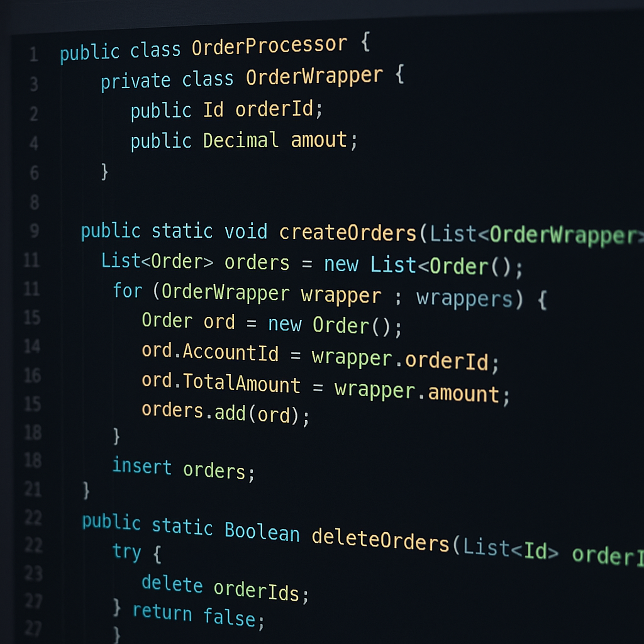644x644 pixels.
Task: Click line number 21 in the gutter
Action: click(33, 489)
